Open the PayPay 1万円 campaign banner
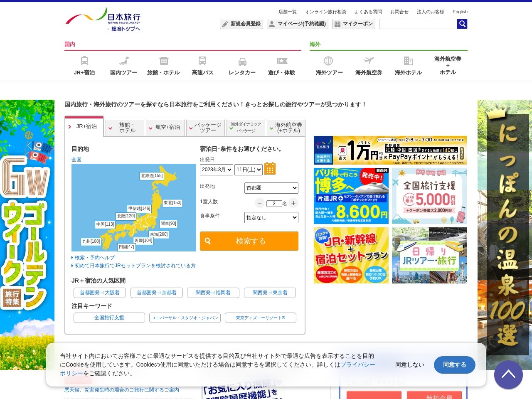The height and width of the screenshot is (399, 532). pyautogui.click(x=390, y=150)
